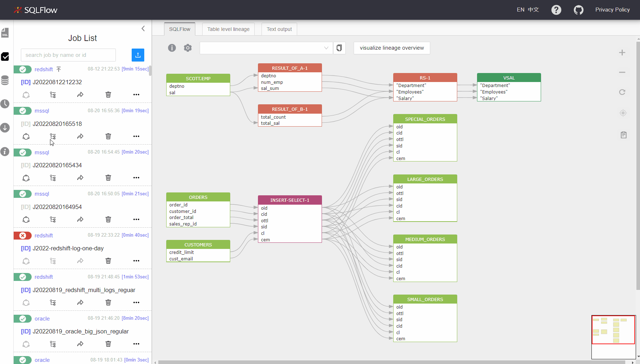Delete job J20220820165518
The image size is (640, 364).
[108, 136]
